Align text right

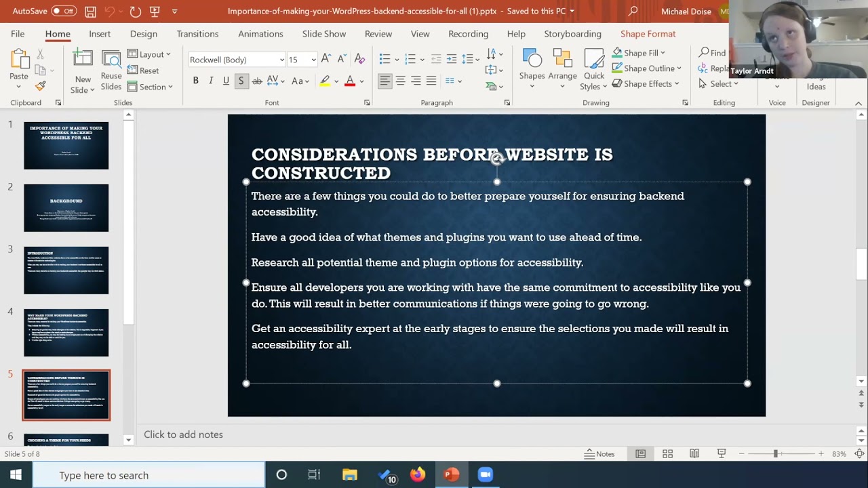pos(416,81)
